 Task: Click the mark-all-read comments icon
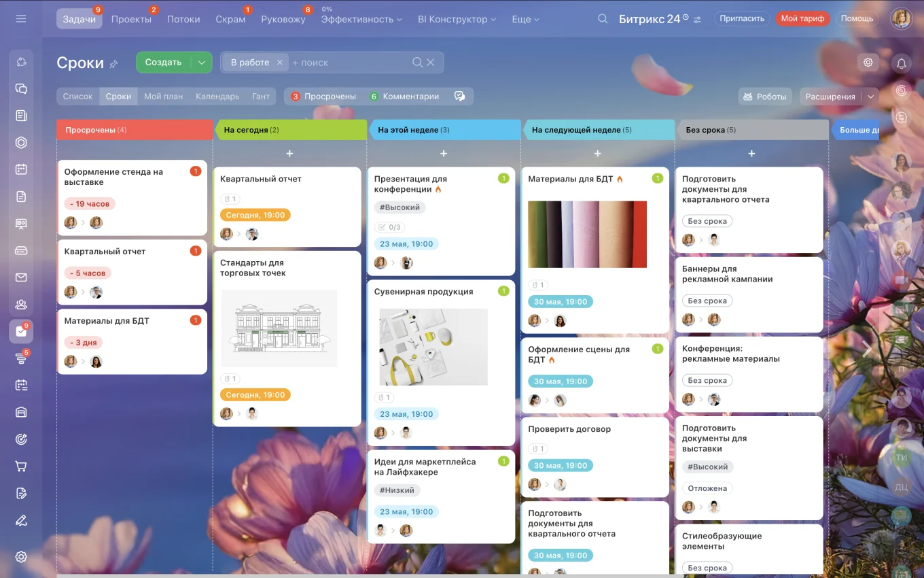click(x=459, y=97)
